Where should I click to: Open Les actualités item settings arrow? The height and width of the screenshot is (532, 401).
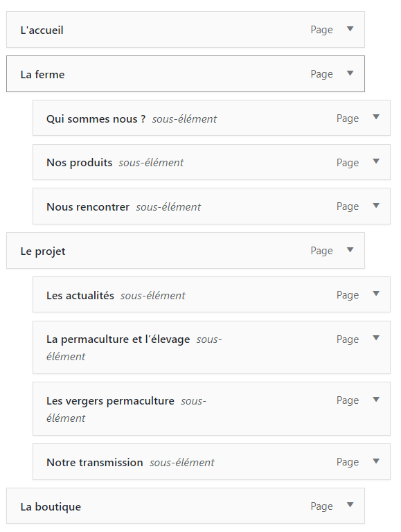376,294
